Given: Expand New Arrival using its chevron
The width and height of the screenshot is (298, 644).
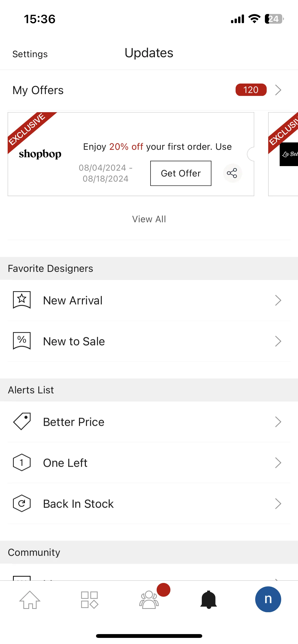Looking at the screenshot, I should tap(278, 300).
